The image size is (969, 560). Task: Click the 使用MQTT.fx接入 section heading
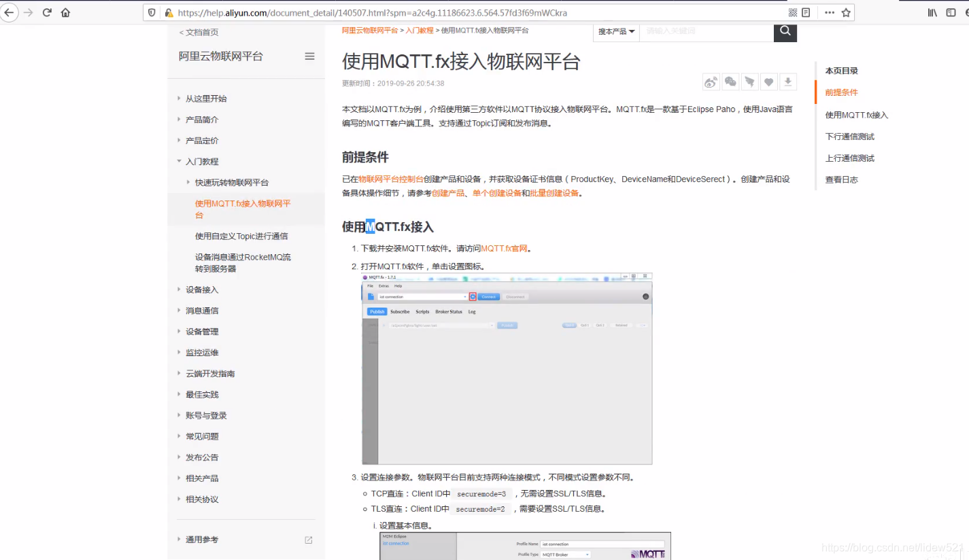pos(388,227)
